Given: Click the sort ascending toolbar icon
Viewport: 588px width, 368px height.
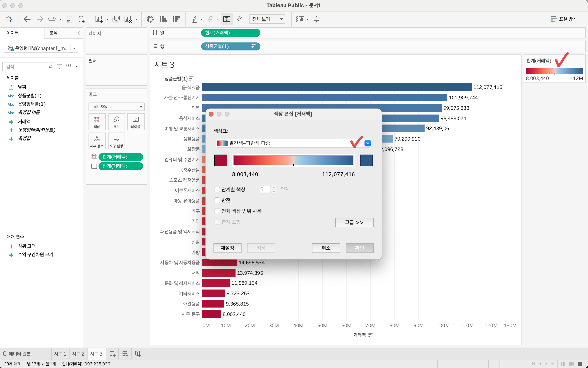Looking at the screenshot, I should (163, 19).
